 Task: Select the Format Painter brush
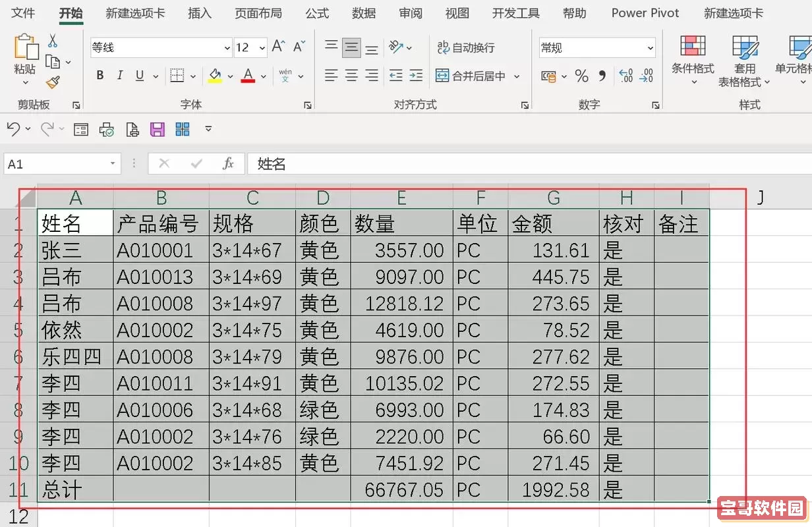53,82
